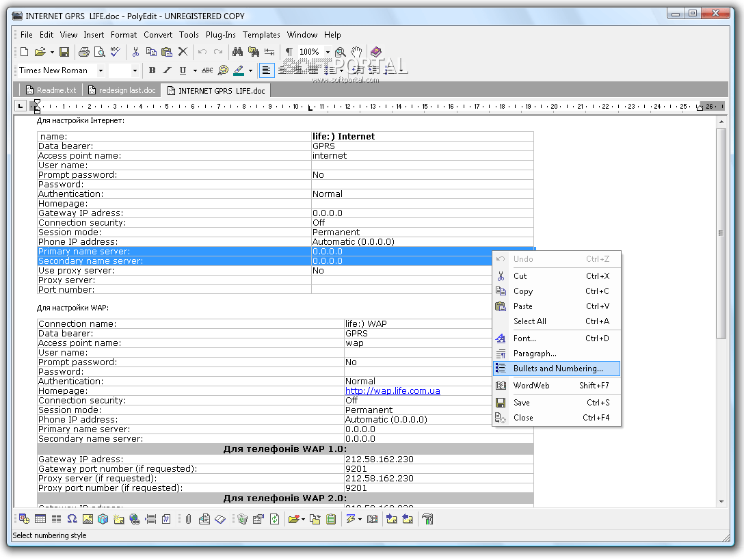Toggle paragraph marks (¶) display

(289, 52)
